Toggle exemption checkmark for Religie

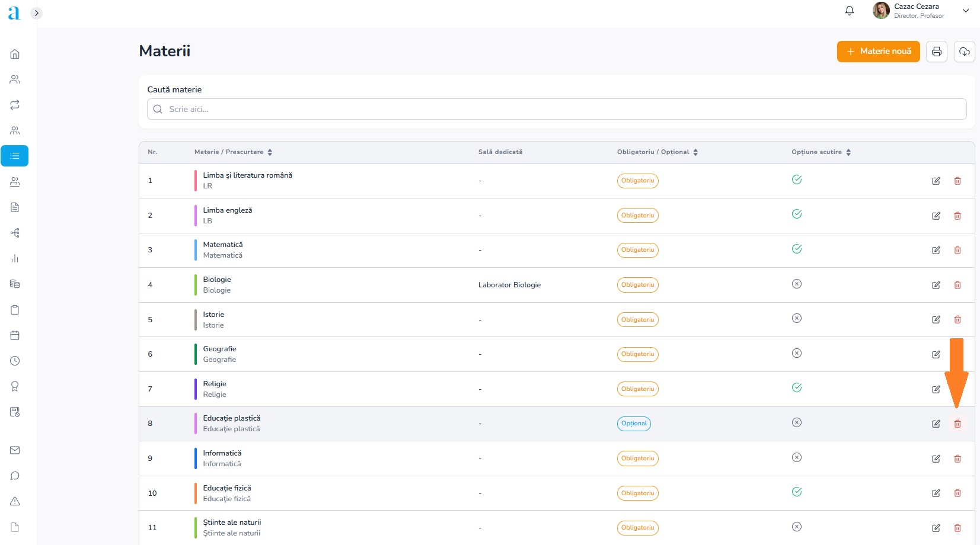tap(796, 387)
